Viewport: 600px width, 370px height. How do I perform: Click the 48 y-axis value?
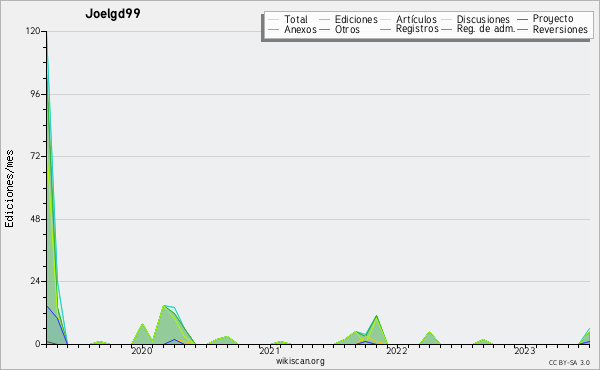35,219
